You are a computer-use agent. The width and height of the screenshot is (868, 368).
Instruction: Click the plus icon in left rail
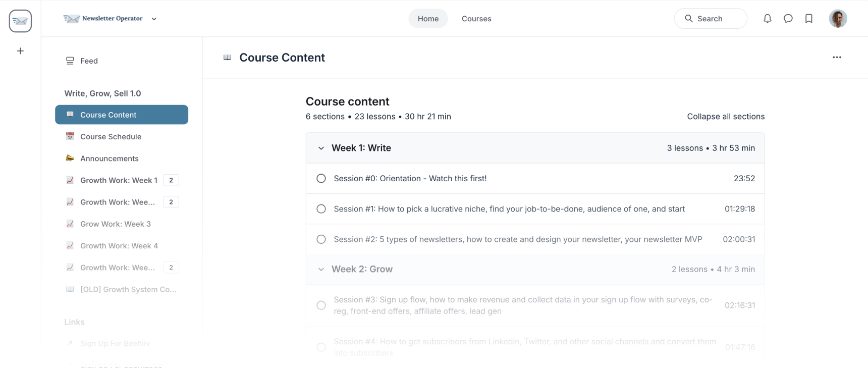(x=20, y=51)
